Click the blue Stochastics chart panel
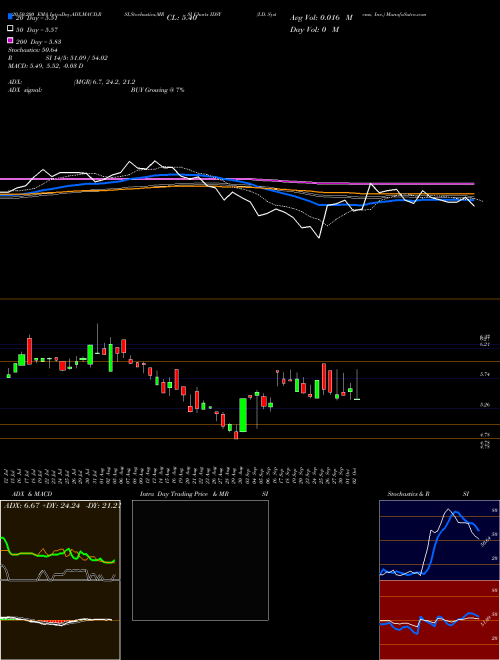Image resolution: width=500 pixels, height=660 pixels. pyautogui.click(x=439, y=540)
